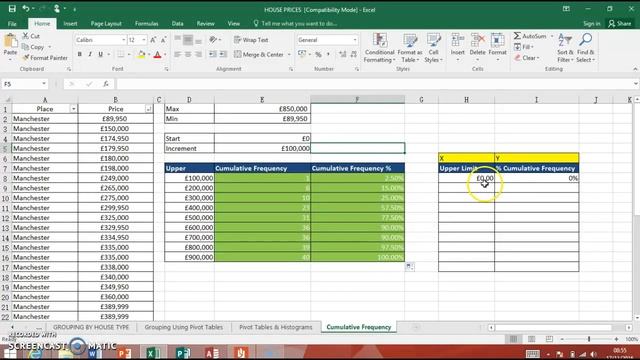640x360 pixels.
Task: Switch to the Insert ribbon tab
Action: pyautogui.click(x=70, y=24)
